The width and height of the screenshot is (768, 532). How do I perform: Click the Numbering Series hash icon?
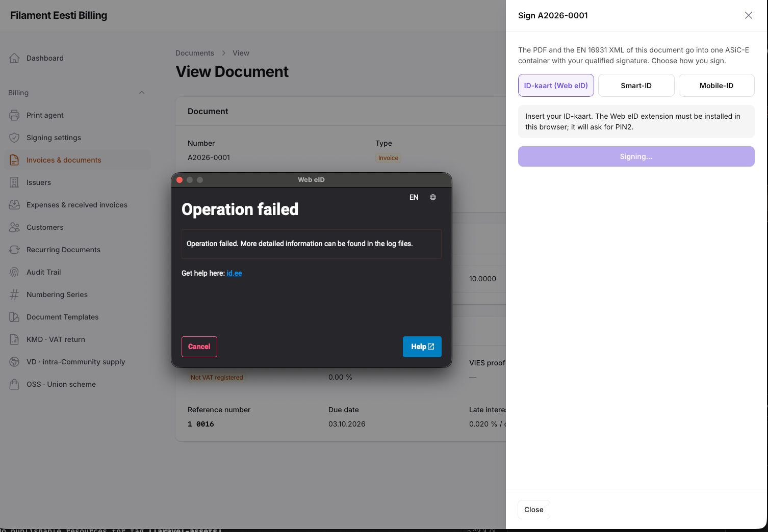tap(14, 295)
